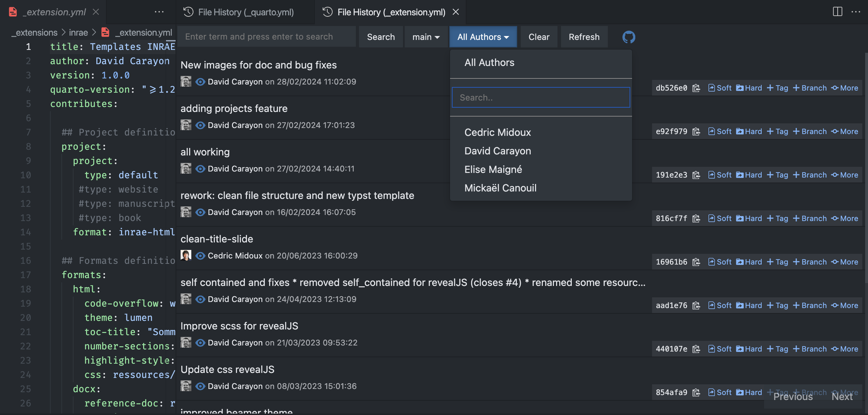The width and height of the screenshot is (868, 415).
Task: Select Elise Maigné from authors list
Action: click(493, 169)
